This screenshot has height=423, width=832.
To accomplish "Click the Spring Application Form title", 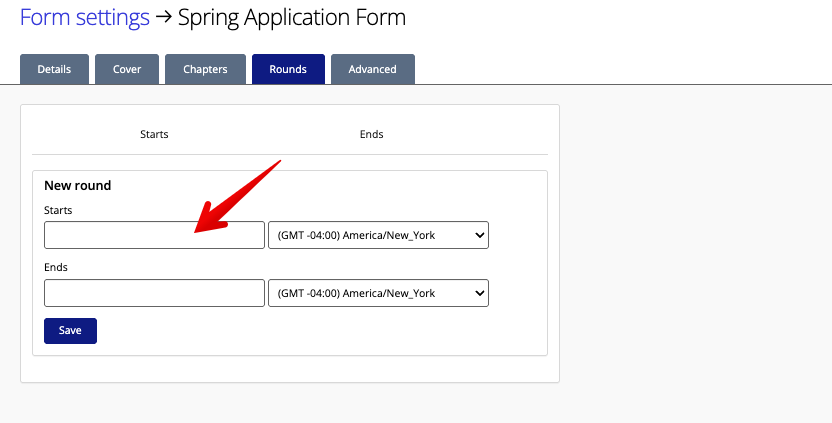I will coord(292,17).
